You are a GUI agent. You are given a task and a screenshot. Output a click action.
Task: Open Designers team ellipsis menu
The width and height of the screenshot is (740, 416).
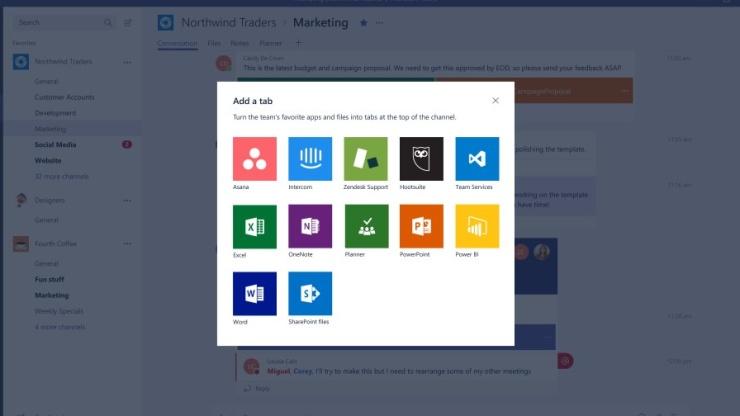127,201
